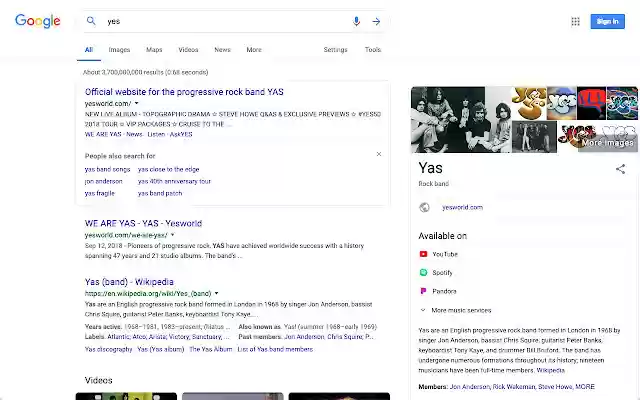
Task: Open the Settings menu
Action: tap(336, 50)
